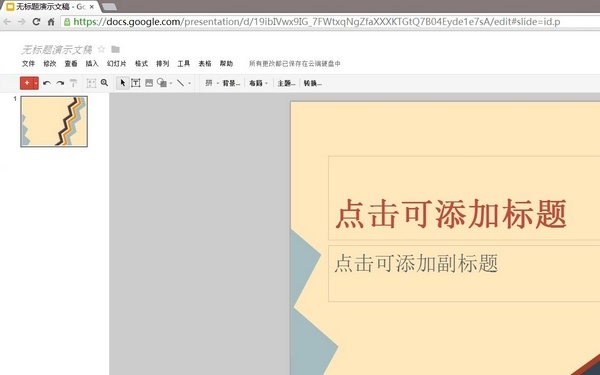Expand the line tool dropdown arrow
This screenshot has width=600, height=375.
click(189, 83)
